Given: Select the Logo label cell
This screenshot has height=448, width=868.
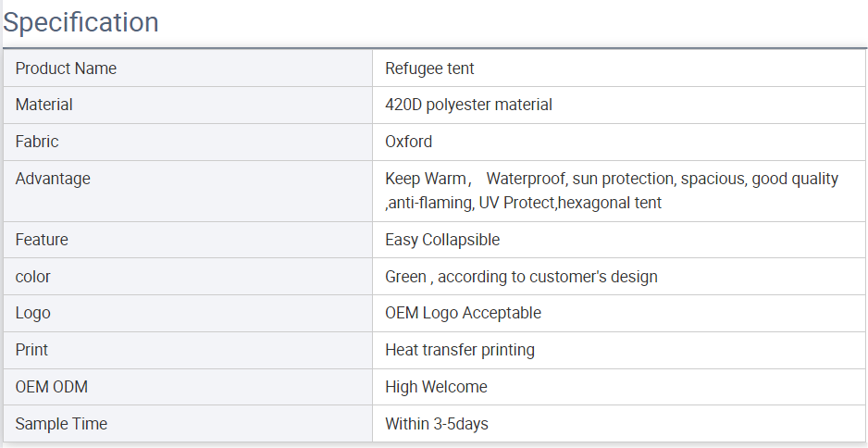Looking at the screenshot, I should coord(188,313).
